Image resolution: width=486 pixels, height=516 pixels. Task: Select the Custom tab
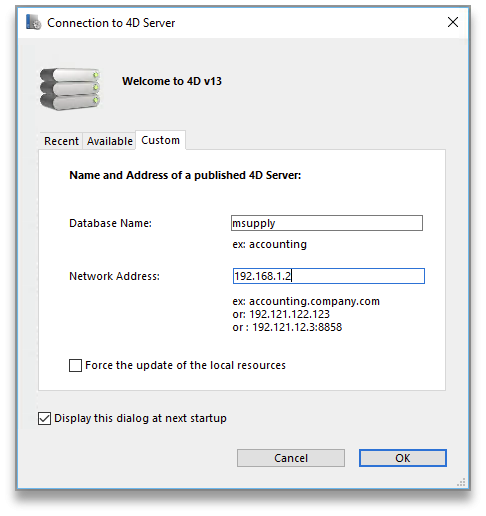pyautogui.click(x=160, y=140)
